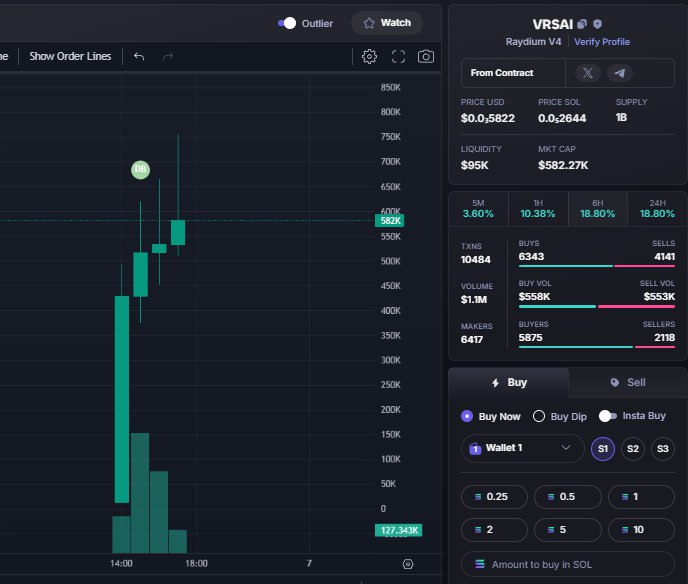Viewport: 688px width, 584px height.
Task: Select the 5M timeframe stats tab
Action: pyautogui.click(x=478, y=209)
